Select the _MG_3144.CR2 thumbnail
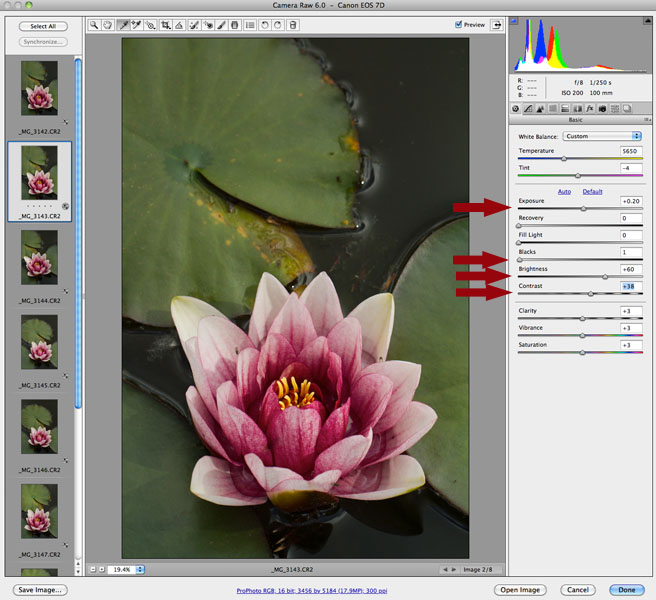The image size is (656, 600). tap(39, 257)
